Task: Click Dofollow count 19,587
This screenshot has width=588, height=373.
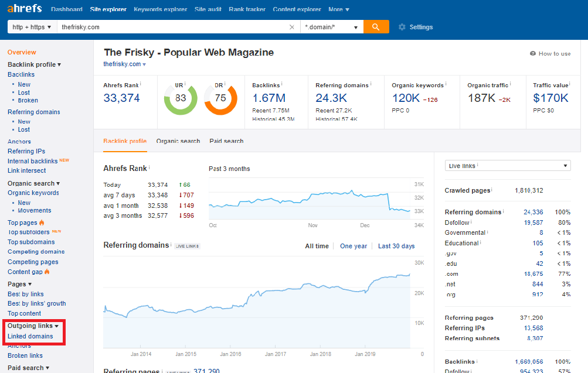Action: pyautogui.click(x=533, y=223)
